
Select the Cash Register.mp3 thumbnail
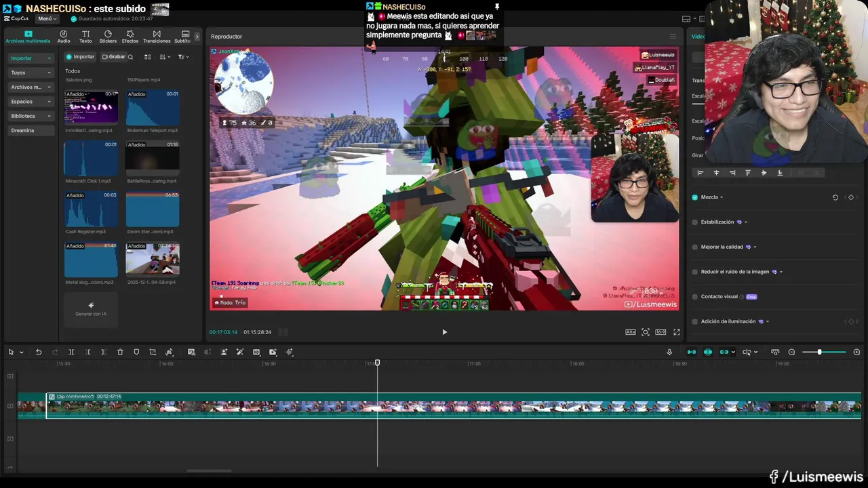pos(91,209)
